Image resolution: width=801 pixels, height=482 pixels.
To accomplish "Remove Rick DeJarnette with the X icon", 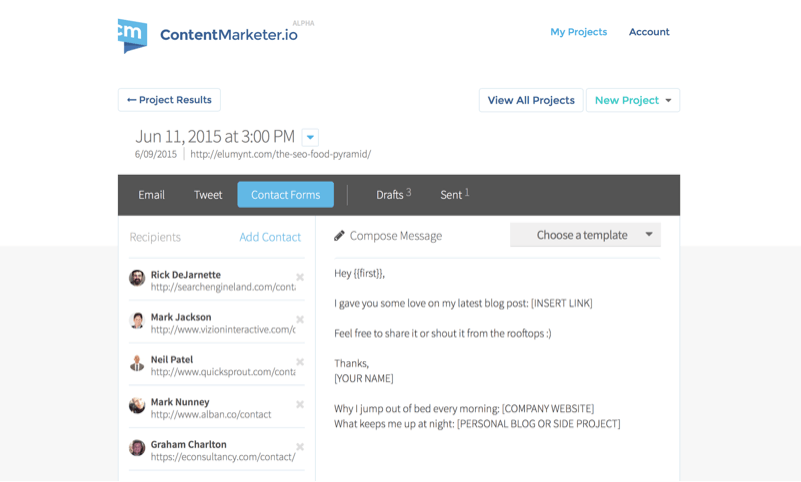I will coord(300,277).
